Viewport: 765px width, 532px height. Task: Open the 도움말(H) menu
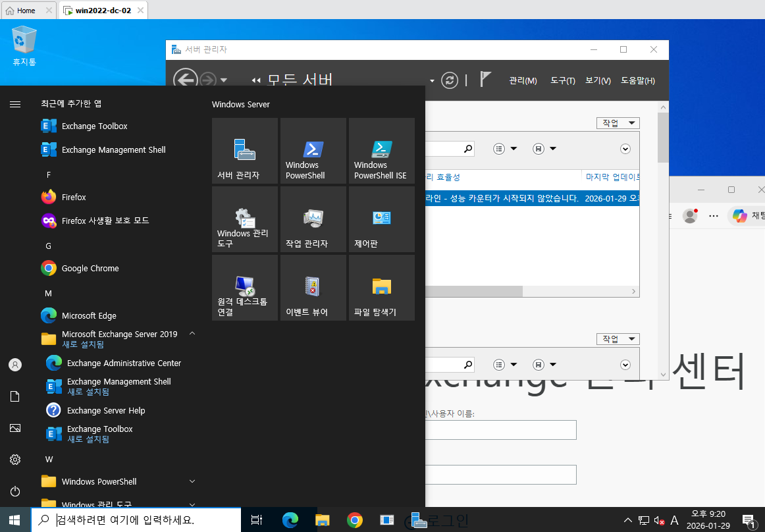coord(638,80)
